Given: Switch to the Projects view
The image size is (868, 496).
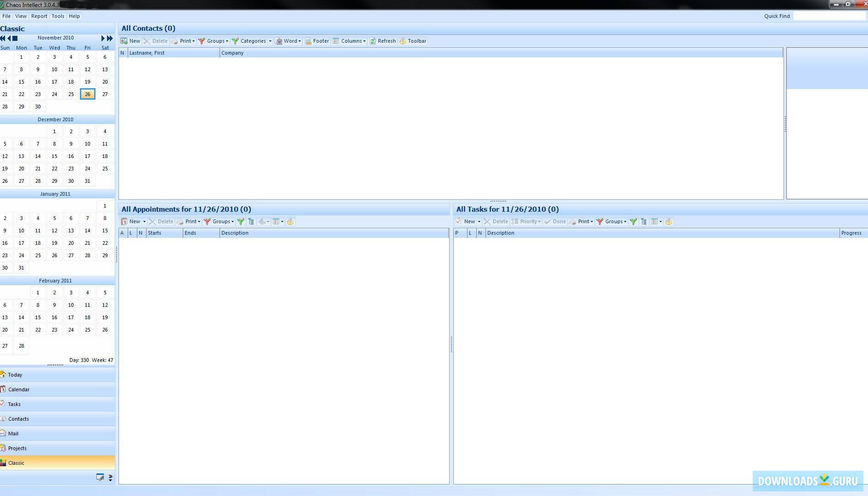Looking at the screenshot, I should (57, 448).
